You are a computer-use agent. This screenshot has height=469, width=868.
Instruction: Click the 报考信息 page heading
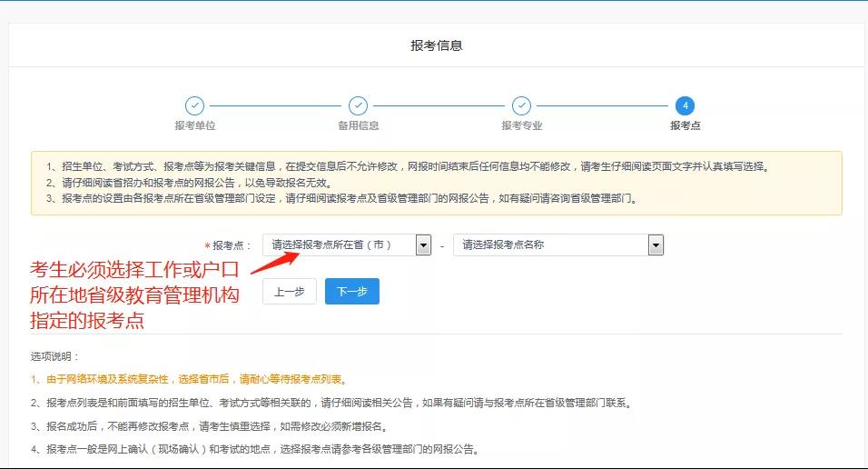[437, 45]
